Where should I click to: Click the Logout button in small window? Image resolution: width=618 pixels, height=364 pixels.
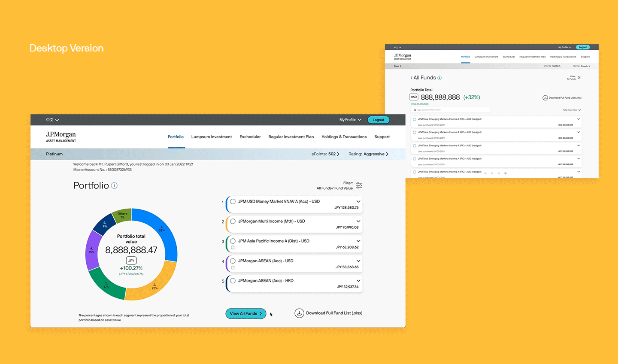coord(582,47)
